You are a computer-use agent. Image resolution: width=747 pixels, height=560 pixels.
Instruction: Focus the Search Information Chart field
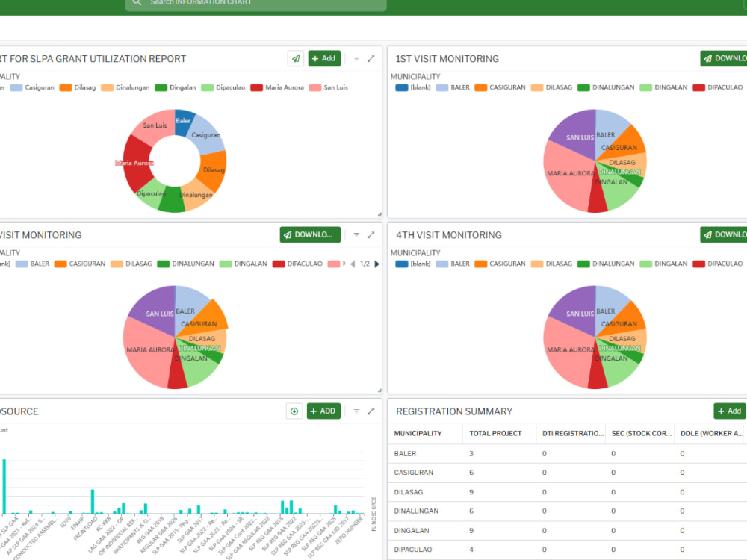[x=255, y=4]
